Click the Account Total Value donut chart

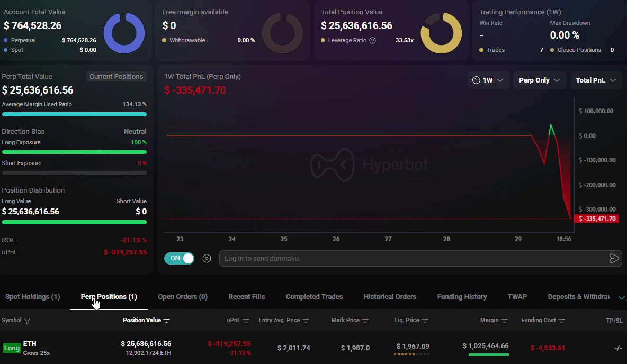click(x=124, y=33)
